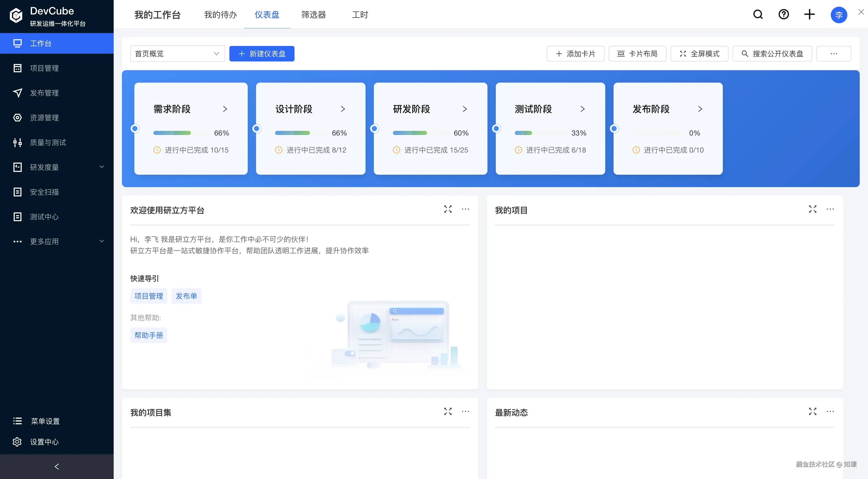868x479 pixels.
Task: Select 测试中心 in the sidebar
Action: (x=44, y=217)
